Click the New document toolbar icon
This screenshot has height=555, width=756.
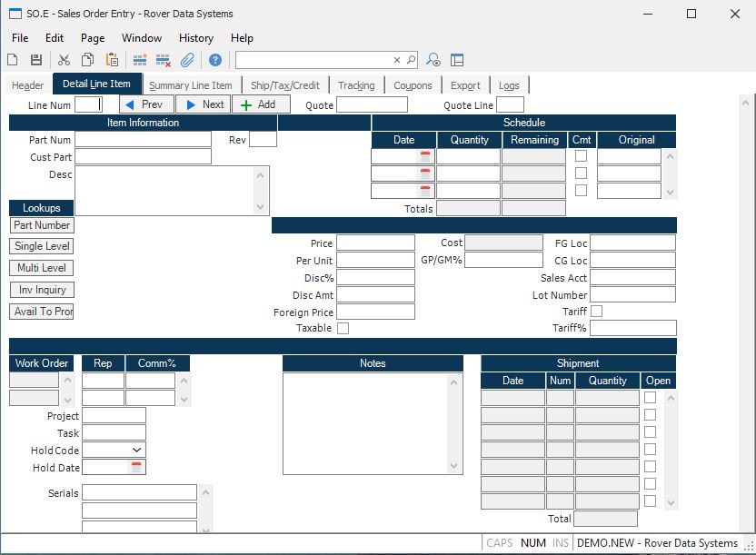click(13, 60)
